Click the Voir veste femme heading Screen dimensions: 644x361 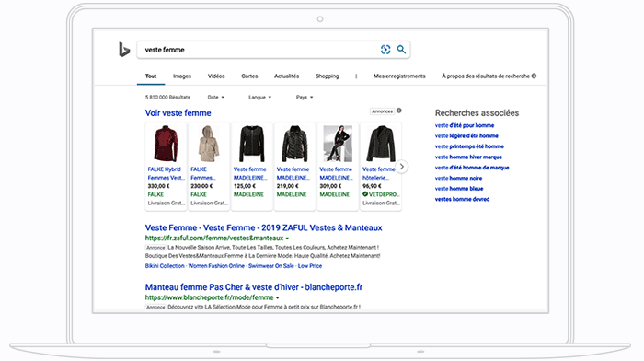pyautogui.click(x=178, y=113)
